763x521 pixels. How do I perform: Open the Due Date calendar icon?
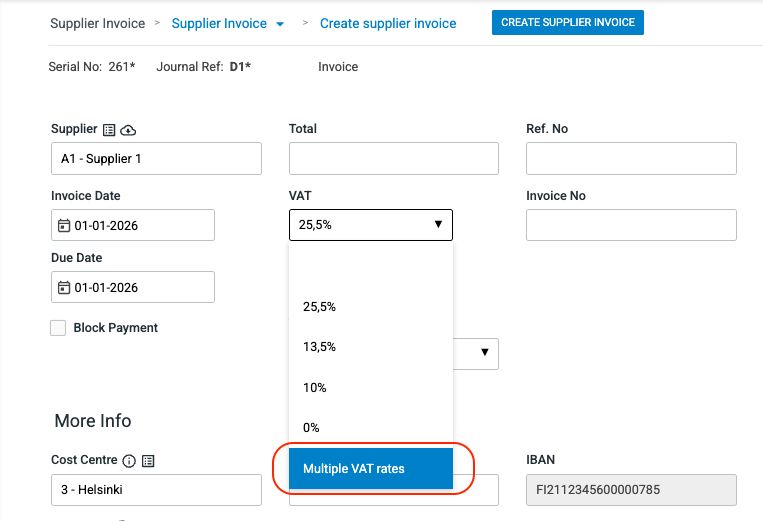(x=64, y=288)
